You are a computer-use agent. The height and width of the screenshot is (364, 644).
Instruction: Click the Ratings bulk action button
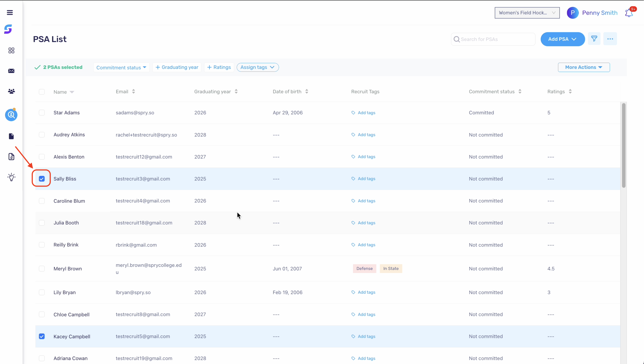[x=219, y=67]
